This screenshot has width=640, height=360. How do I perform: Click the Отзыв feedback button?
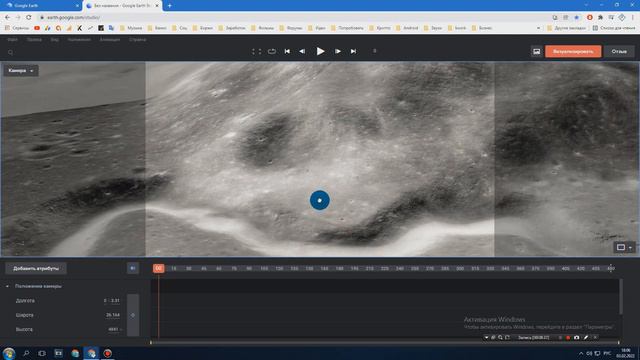point(619,51)
